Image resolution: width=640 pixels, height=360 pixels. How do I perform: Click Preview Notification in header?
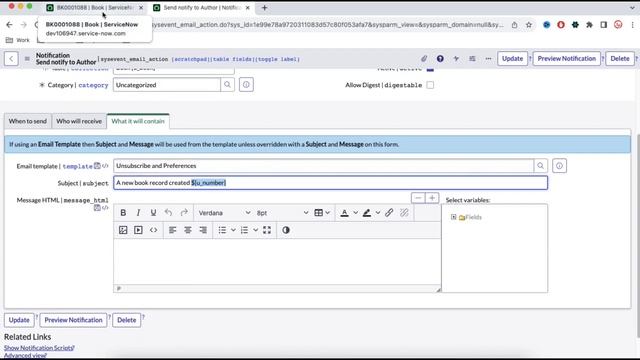[567, 59]
